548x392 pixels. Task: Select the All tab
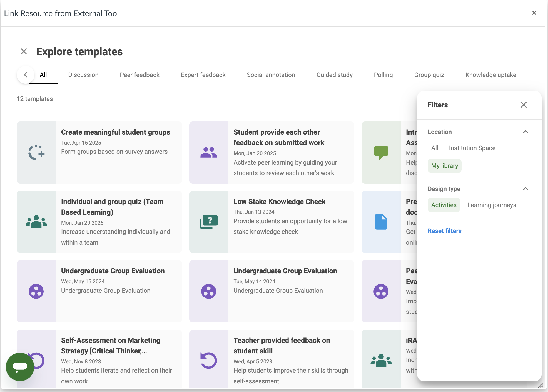43,75
